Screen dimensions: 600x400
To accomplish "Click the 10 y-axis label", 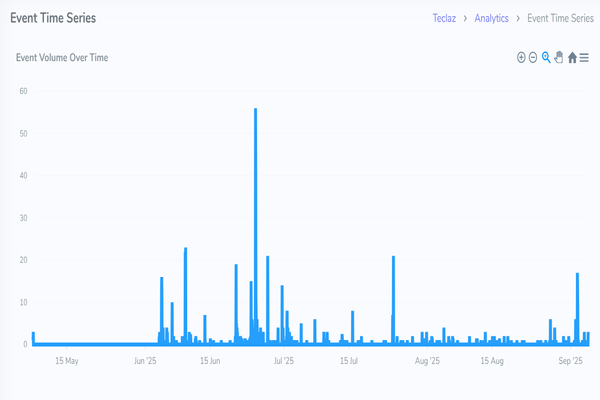I will (23, 302).
